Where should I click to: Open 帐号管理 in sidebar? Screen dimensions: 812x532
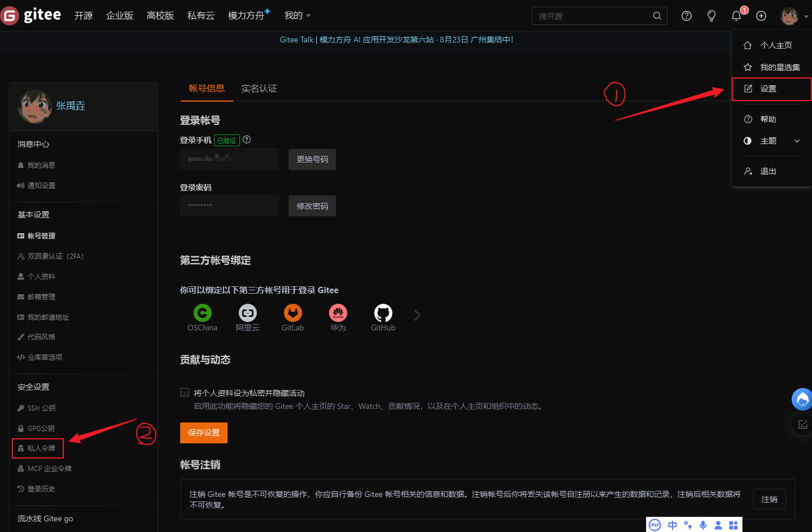coord(41,236)
